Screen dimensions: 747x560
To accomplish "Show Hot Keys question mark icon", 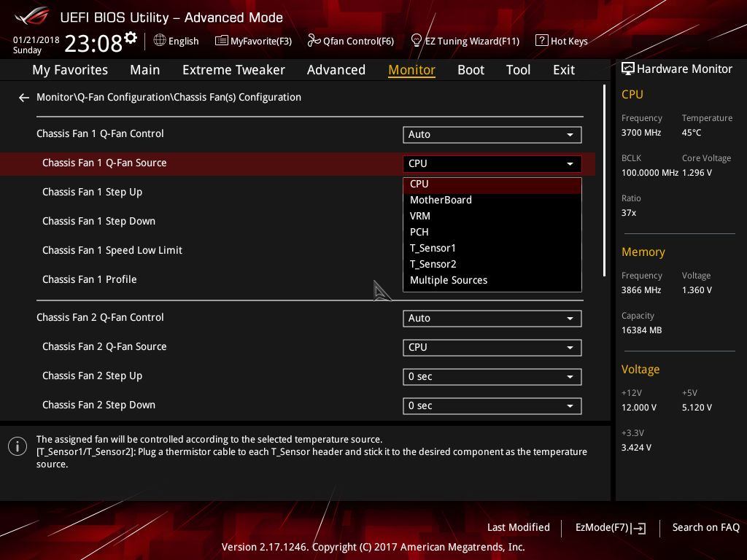I will pos(542,41).
